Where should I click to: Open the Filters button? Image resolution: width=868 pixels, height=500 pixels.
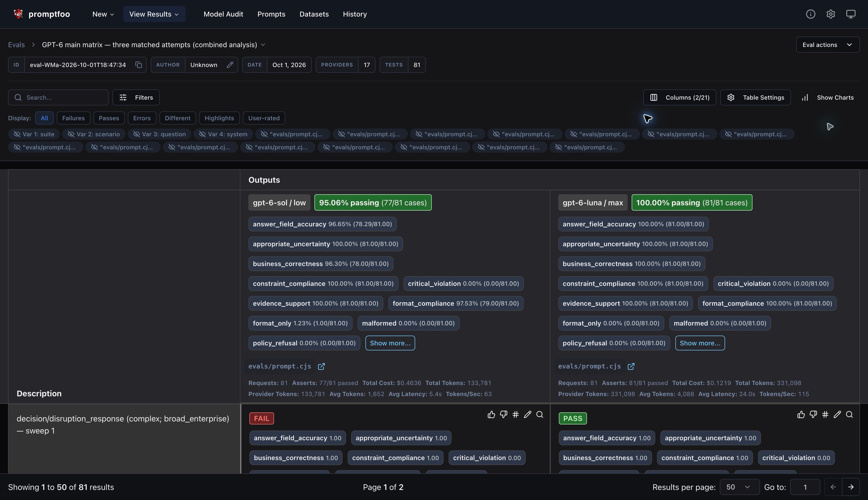point(136,98)
